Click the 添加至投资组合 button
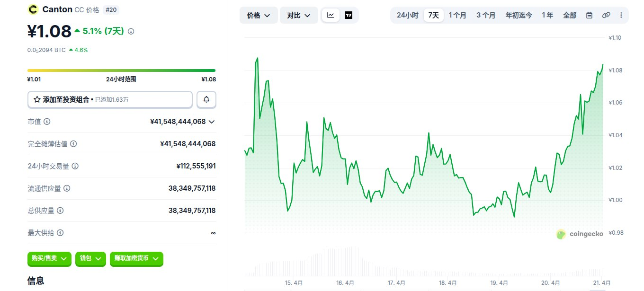 pos(110,99)
